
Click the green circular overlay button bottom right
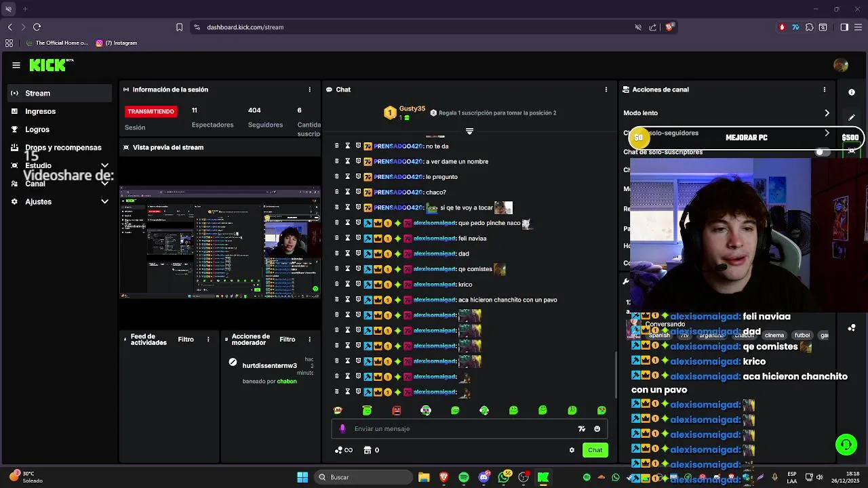pyautogui.click(x=846, y=445)
